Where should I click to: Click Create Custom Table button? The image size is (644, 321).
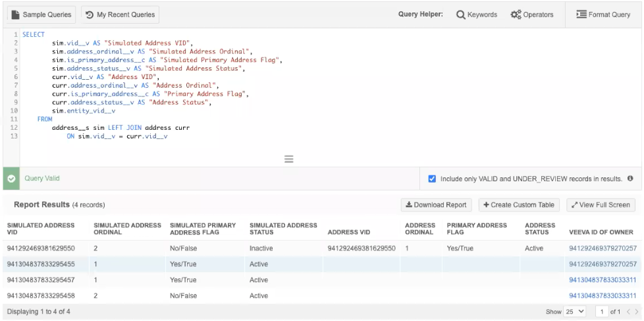coord(520,205)
